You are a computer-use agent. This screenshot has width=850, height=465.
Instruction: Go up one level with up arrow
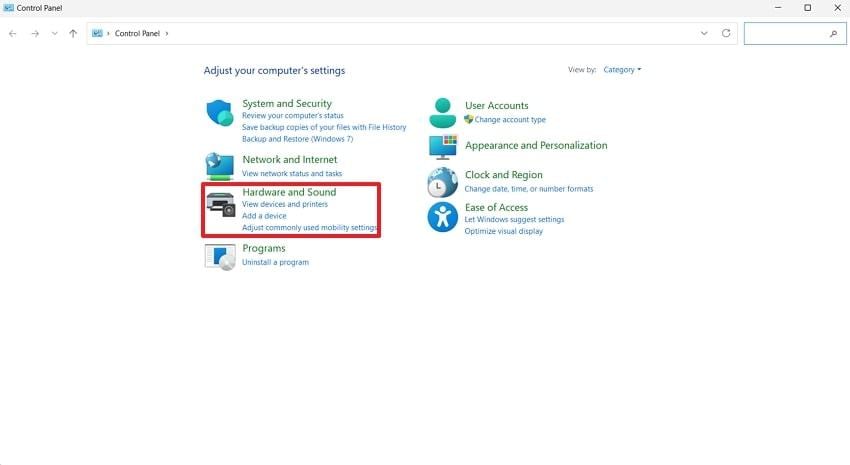pos(73,34)
